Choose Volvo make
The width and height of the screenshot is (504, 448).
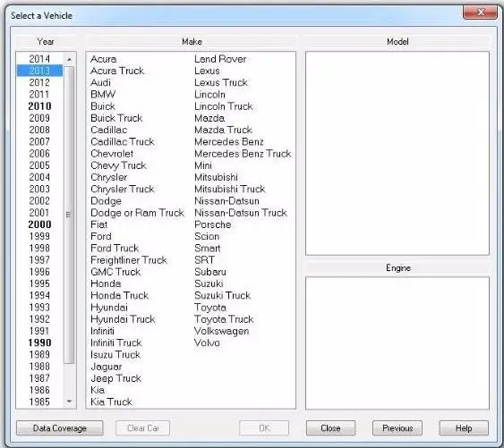(207, 342)
